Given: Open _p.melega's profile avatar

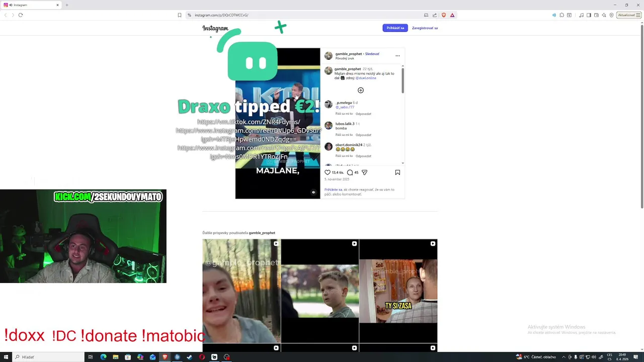Looking at the screenshot, I should pyautogui.click(x=329, y=104).
